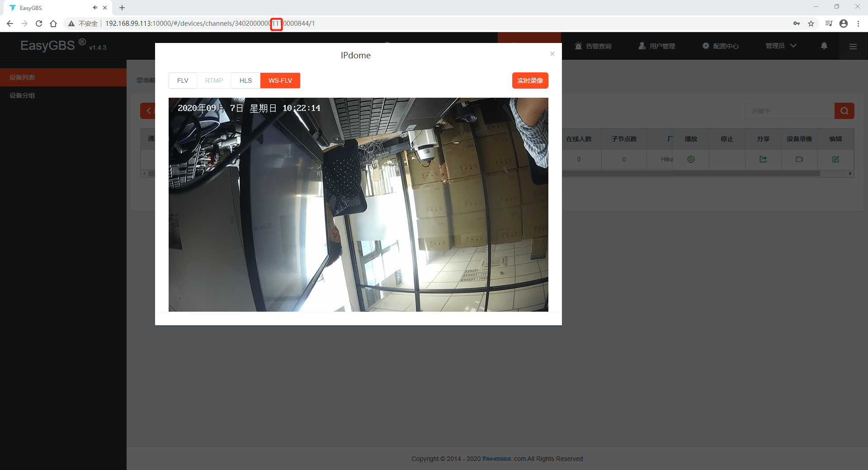Bookmark the page with the star icon
Image resolution: width=868 pixels, height=470 pixels.
click(x=811, y=24)
